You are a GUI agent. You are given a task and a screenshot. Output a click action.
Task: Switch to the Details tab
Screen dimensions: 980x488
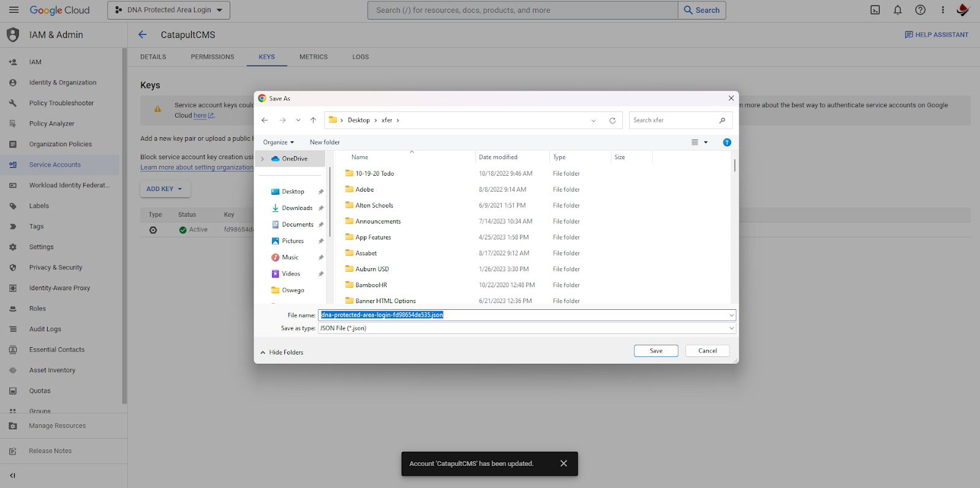[153, 57]
